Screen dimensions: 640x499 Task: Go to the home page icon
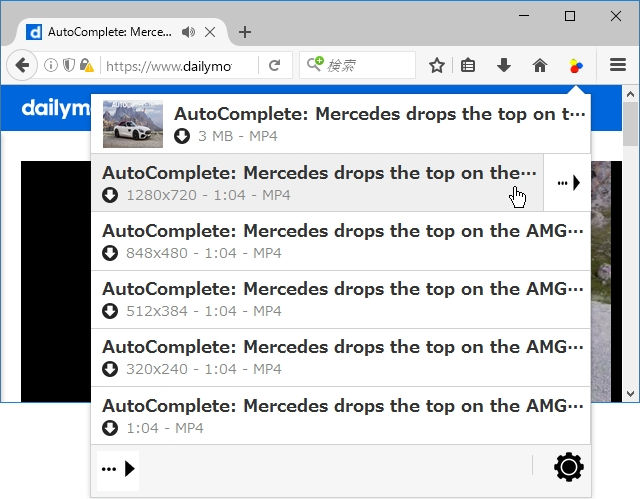(540, 65)
